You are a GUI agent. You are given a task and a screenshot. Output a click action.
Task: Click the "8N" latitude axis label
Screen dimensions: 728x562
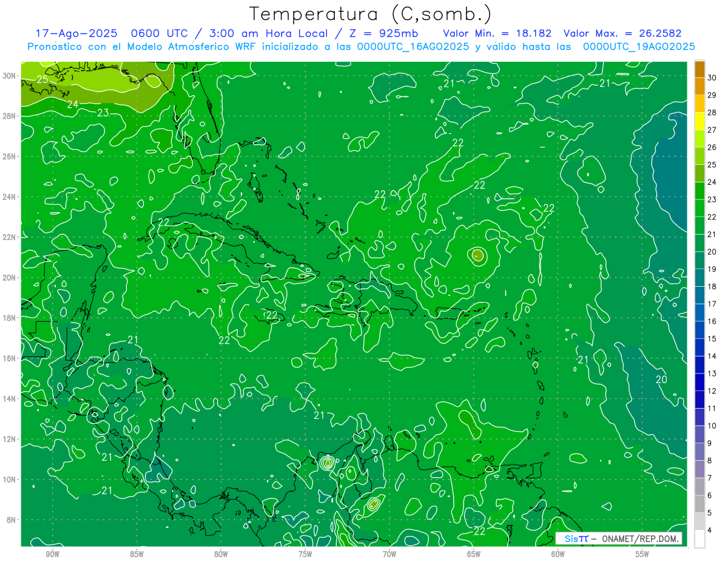(x=12, y=520)
